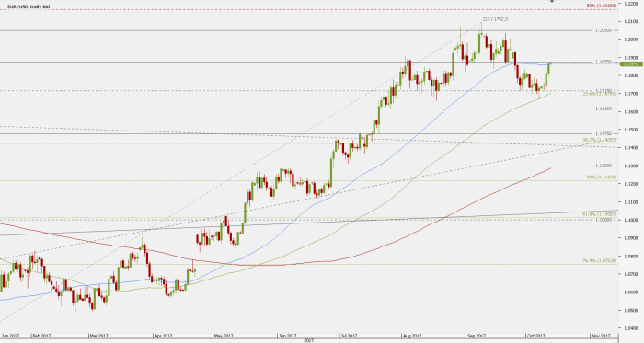Click the 2017 year label on the bottom axis

click(308, 340)
